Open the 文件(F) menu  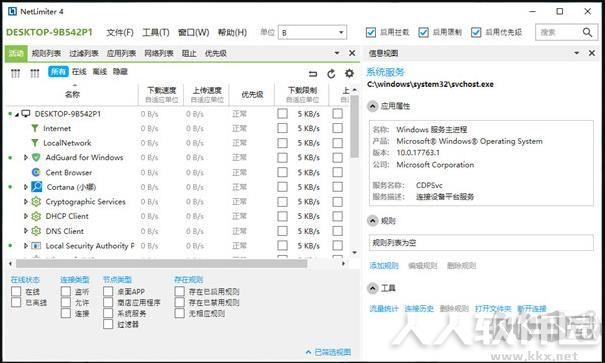click(120, 32)
